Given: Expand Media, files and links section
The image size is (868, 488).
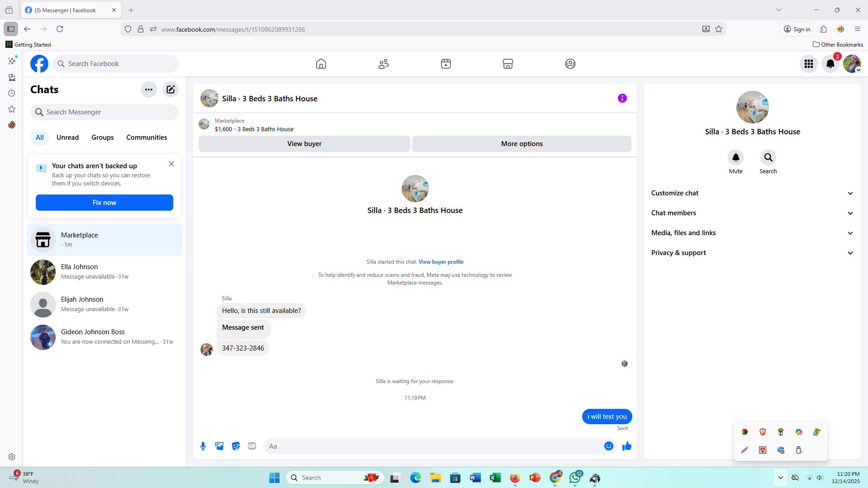Looking at the screenshot, I should 752,233.
